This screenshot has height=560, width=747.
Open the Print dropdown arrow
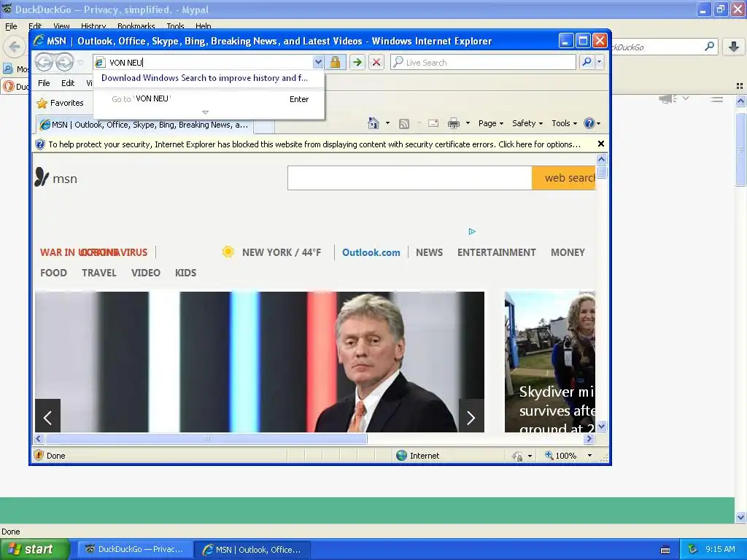(x=468, y=123)
